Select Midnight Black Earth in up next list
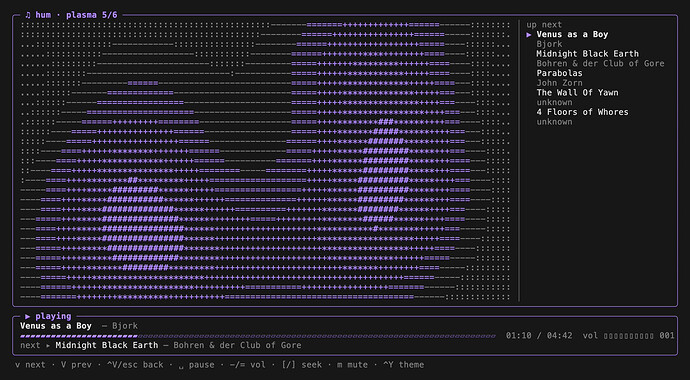690x380 pixels. click(x=587, y=54)
